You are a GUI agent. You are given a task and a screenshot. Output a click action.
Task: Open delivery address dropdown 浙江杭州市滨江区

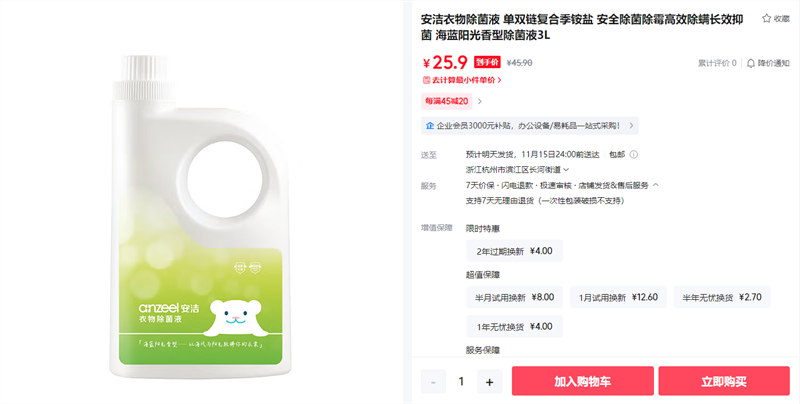pos(517,169)
